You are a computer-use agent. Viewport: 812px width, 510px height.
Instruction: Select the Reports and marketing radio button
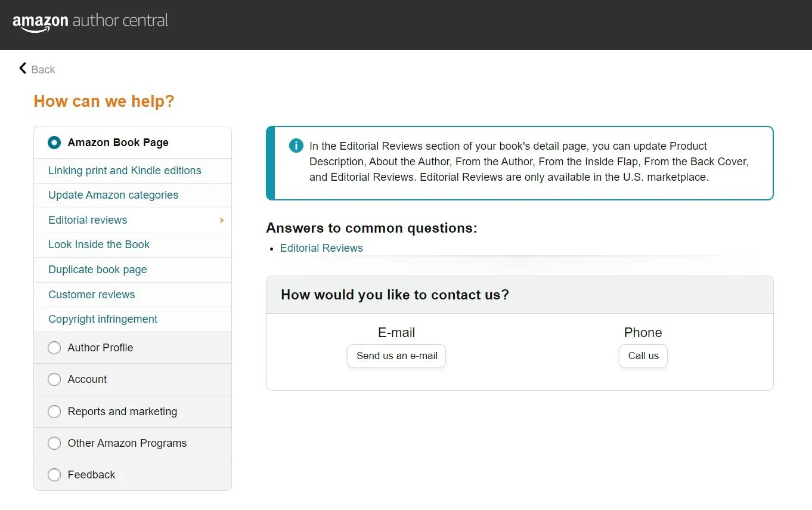click(54, 412)
